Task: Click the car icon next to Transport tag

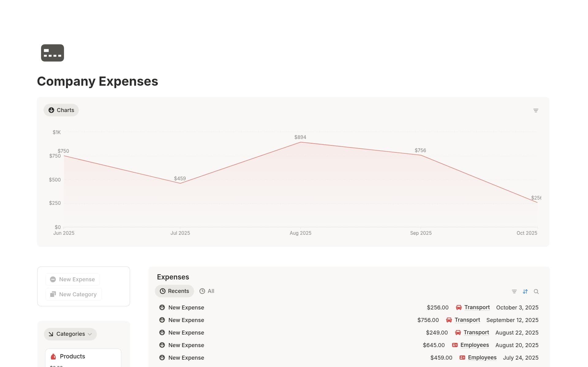Action: point(458,307)
